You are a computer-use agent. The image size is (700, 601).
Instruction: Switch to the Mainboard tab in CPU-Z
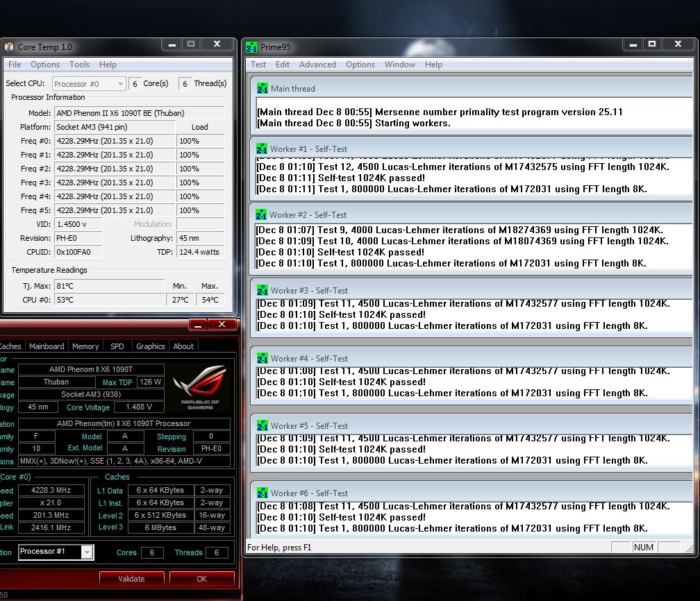[x=47, y=346]
